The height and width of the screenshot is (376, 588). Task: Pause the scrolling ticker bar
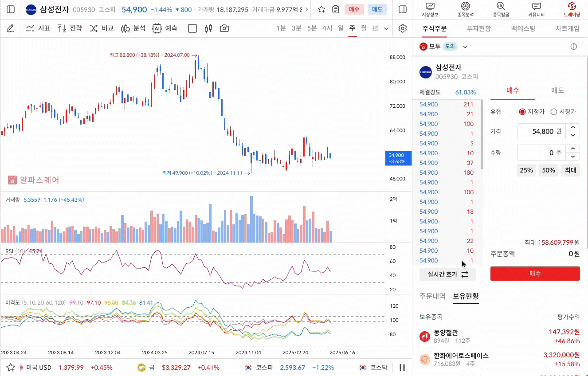pos(402,367)
